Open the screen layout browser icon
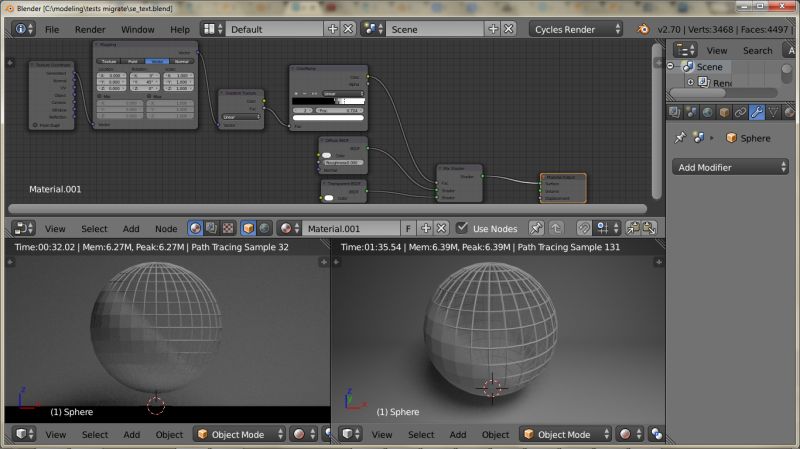800x449 pixels. click(213, 29)
